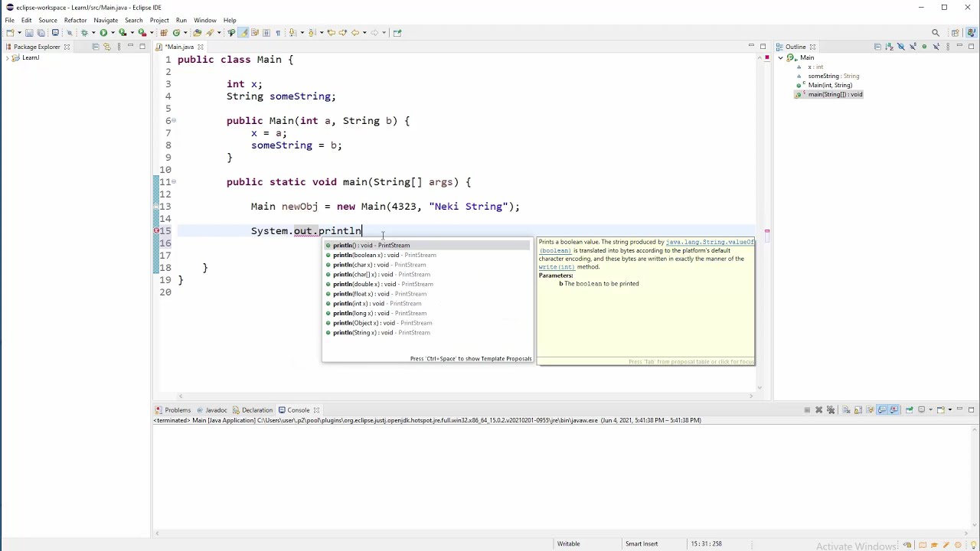Click the Open Perspective icon

(955, 32)
